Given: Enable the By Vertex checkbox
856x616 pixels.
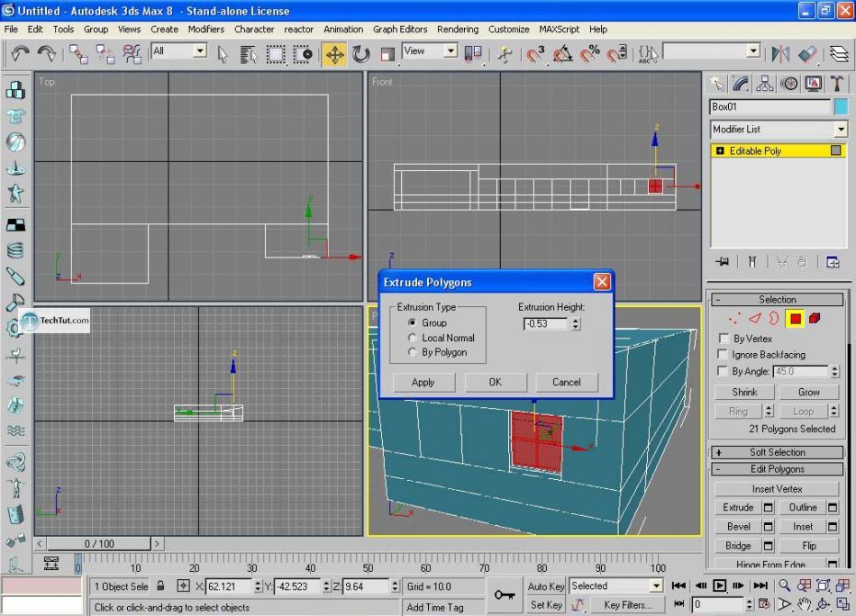Looking at the screenshot, I should [x=723, y=339].
